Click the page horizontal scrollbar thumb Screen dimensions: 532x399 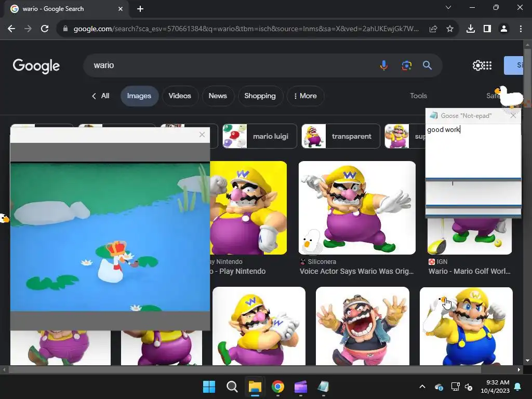244,370
